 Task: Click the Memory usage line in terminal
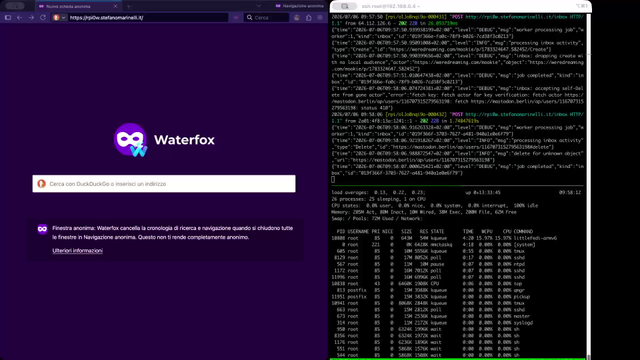pos(424,212)
